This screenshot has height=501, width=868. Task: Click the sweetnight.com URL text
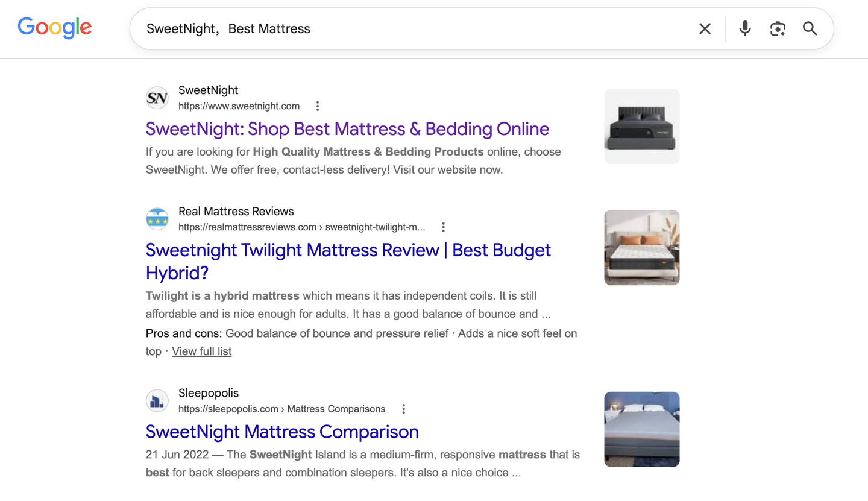[239, 106]
